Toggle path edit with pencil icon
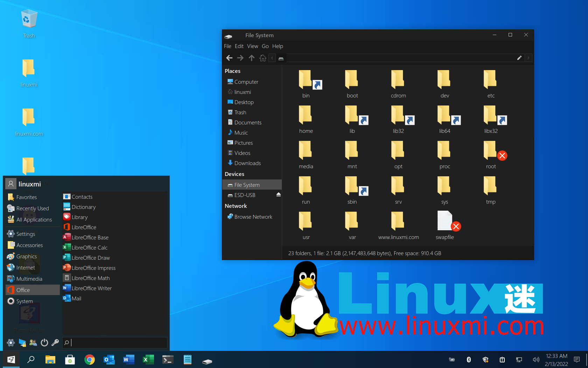 pos(519,58)
